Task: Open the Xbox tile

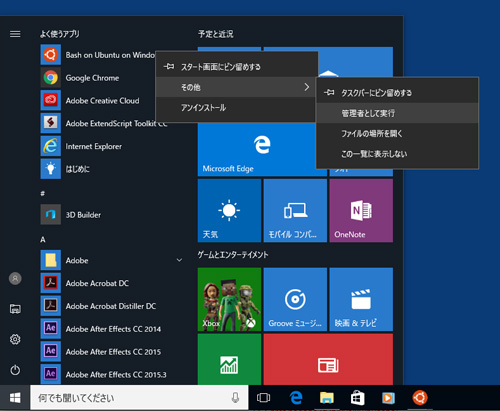Action: click(x=229, y=299)
